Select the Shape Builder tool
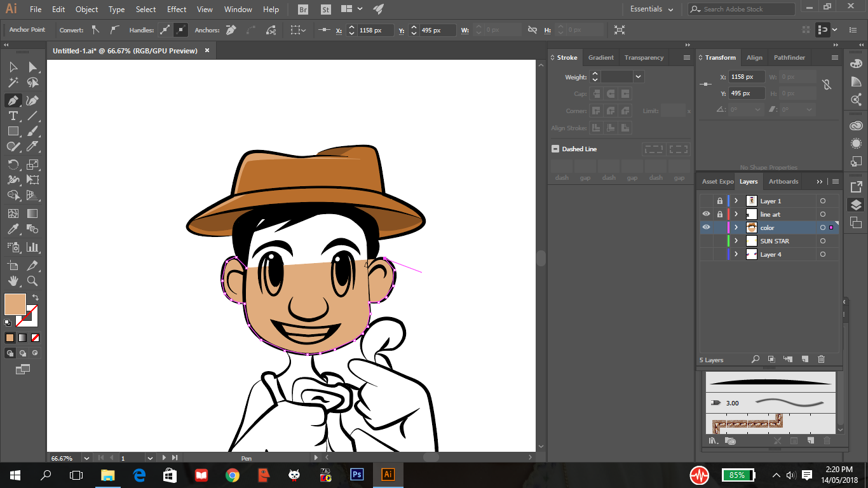Viewport: 868px width, 488px height. [13, 195]
